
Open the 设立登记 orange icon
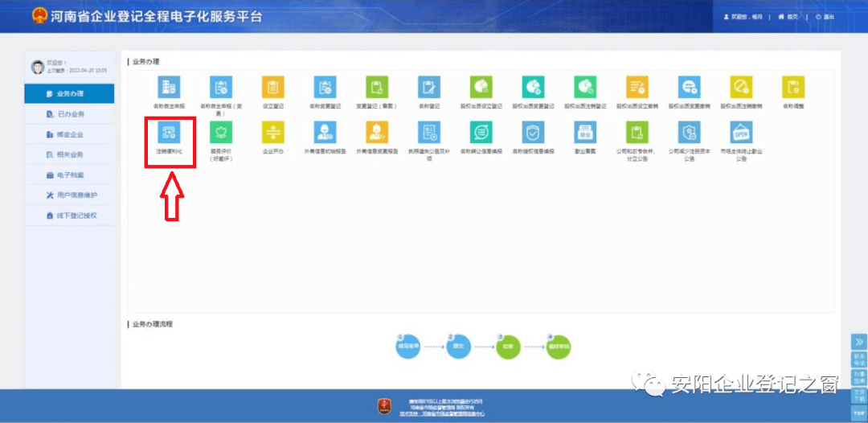point(272,87)
